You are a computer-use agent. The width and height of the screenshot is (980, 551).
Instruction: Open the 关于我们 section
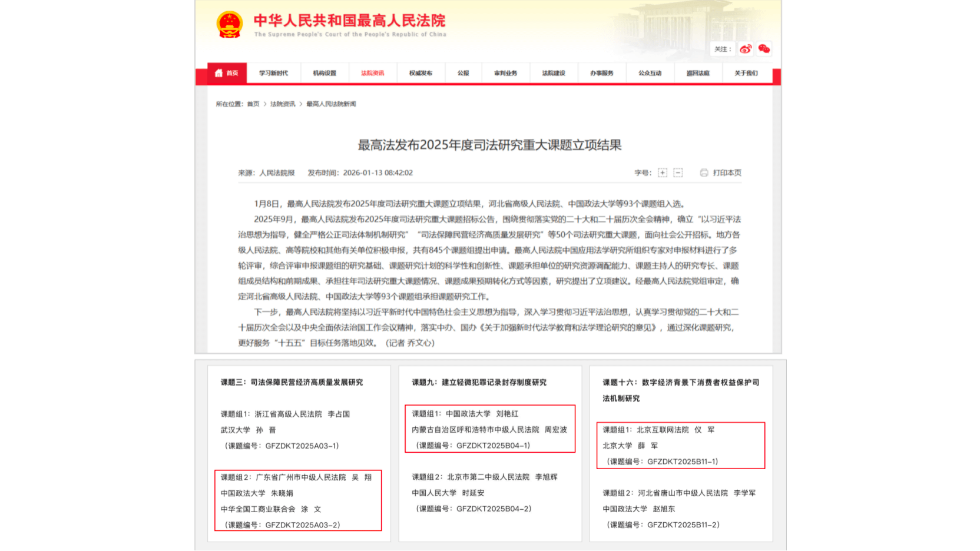pos(747,73)
